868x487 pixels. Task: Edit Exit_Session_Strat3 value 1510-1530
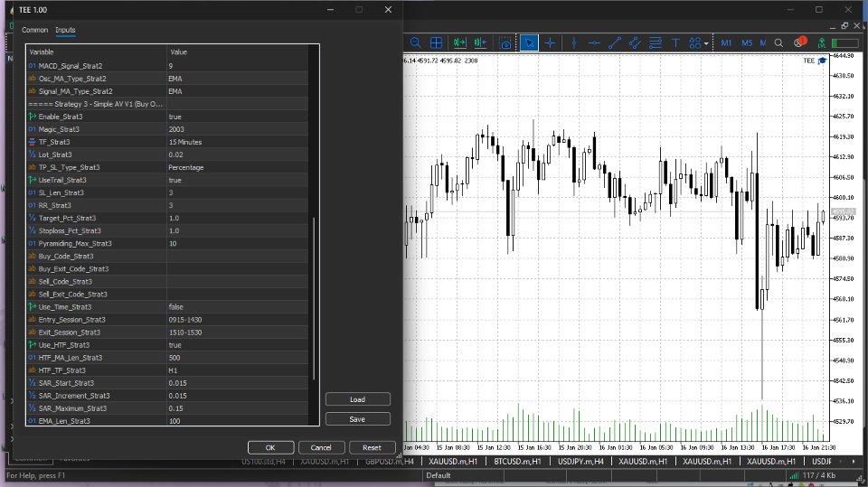click(x=238, y=332)
